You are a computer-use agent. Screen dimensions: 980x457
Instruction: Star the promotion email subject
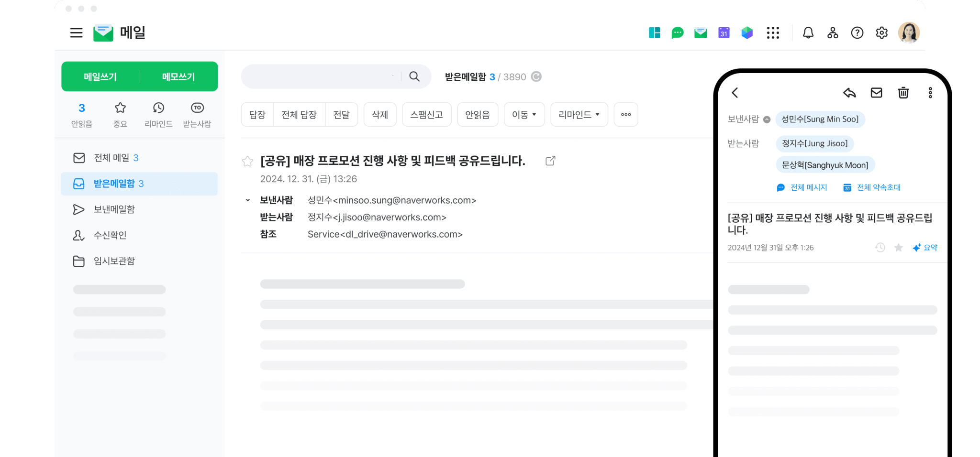[x=247, y=161]
